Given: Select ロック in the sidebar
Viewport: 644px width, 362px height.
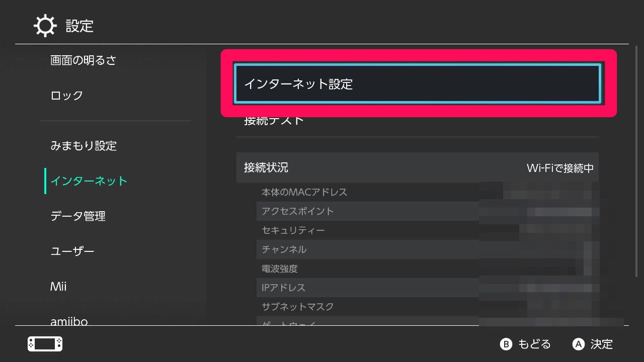Looking at the screenshot, I should point(66,96).
